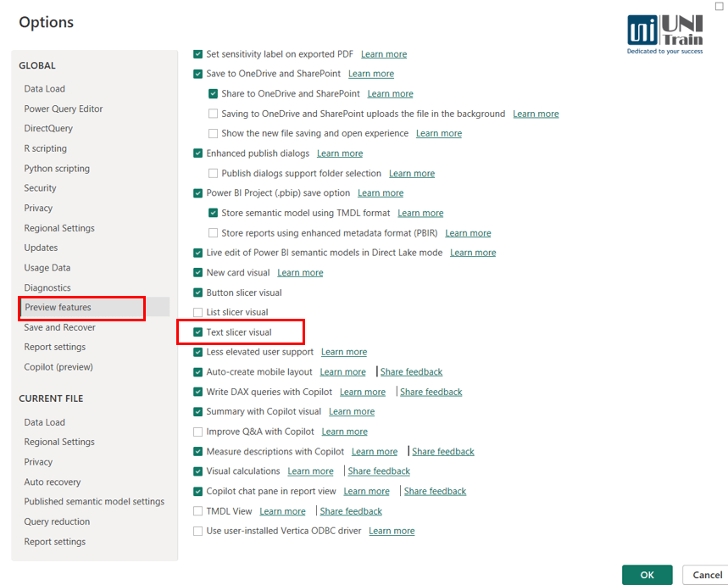Viewport: 728px width, 585px height.
Task: Select the Security category
Action: pyautogui.click(x=40, y=188)
